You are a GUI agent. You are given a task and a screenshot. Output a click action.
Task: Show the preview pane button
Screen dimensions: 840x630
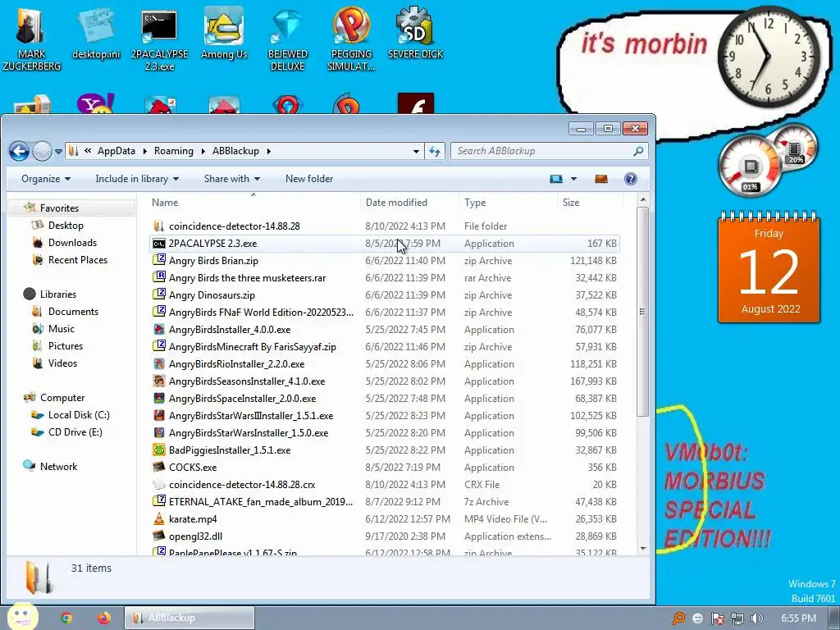(601, 179)
